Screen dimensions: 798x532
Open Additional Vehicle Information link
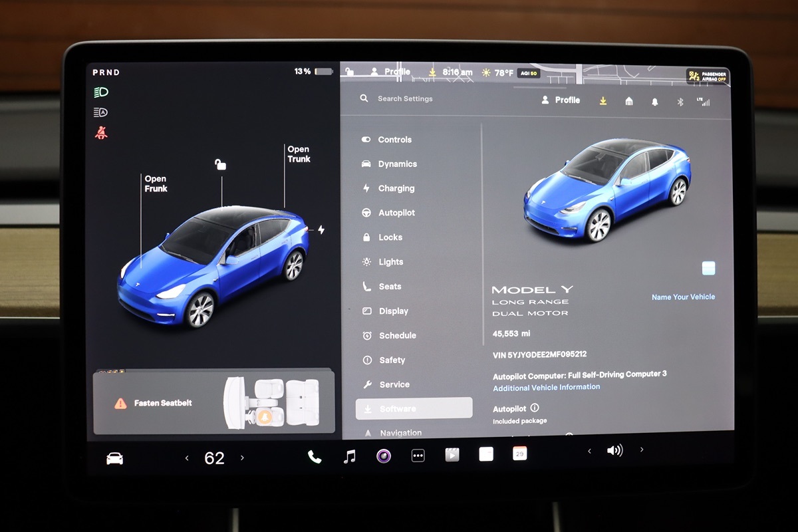pyautogui.click(x=546, y=387)
